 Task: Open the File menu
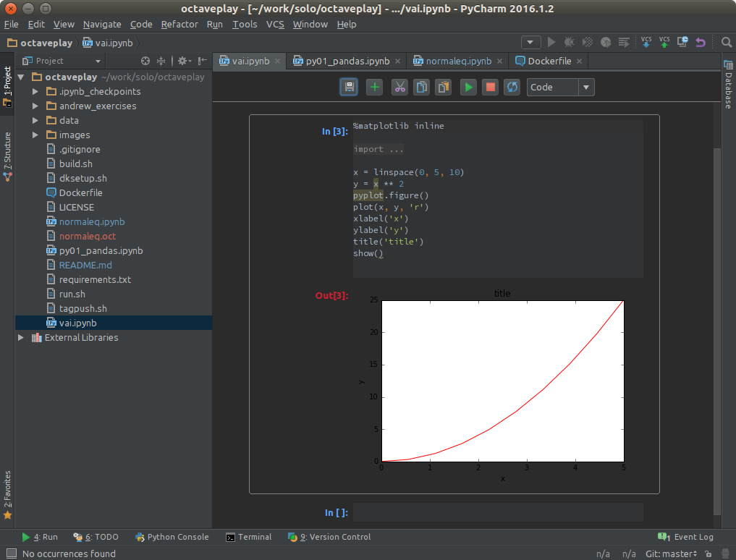[x=12, y=24]
